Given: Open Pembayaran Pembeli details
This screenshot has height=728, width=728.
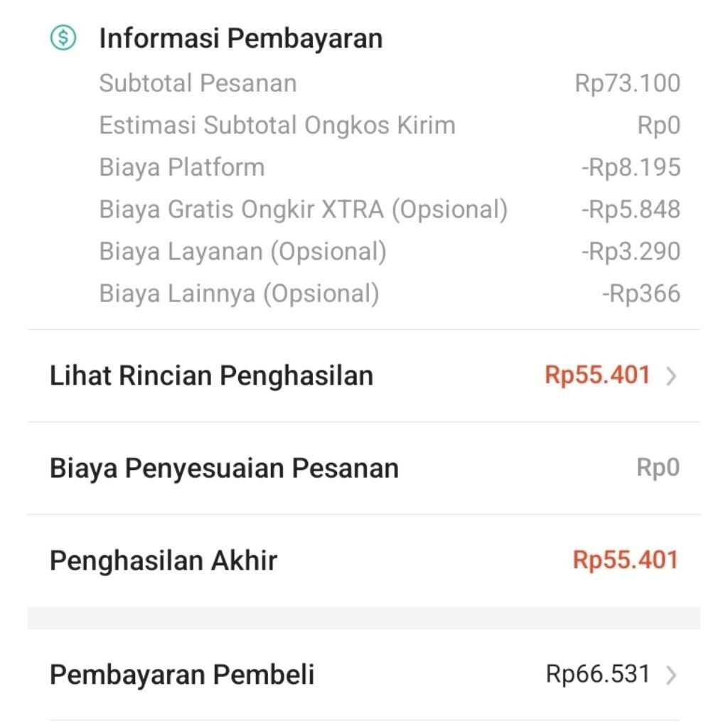Looking at the screenshot, I should pos(363,675).
